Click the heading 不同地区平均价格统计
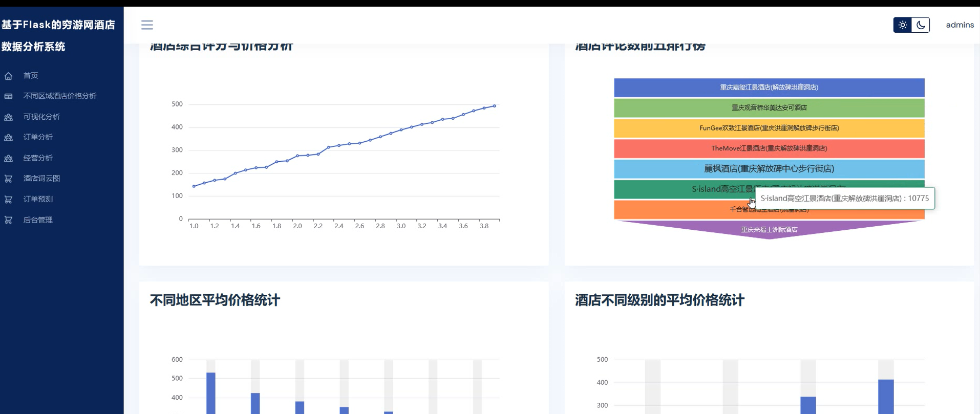980x414 pixels. click(215, 300)
